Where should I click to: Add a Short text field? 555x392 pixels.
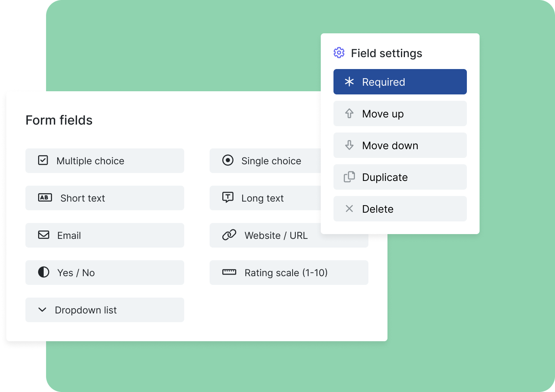(x=105, y=198)
